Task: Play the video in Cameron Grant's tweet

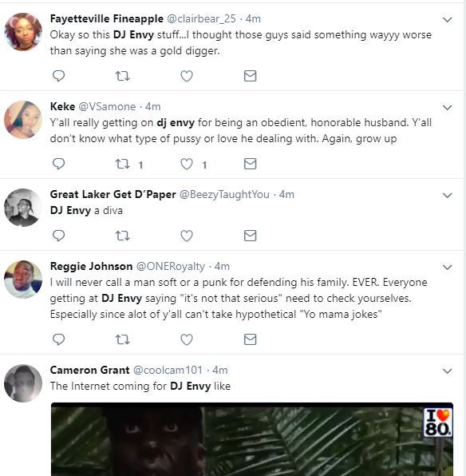Action: point(252,439)
